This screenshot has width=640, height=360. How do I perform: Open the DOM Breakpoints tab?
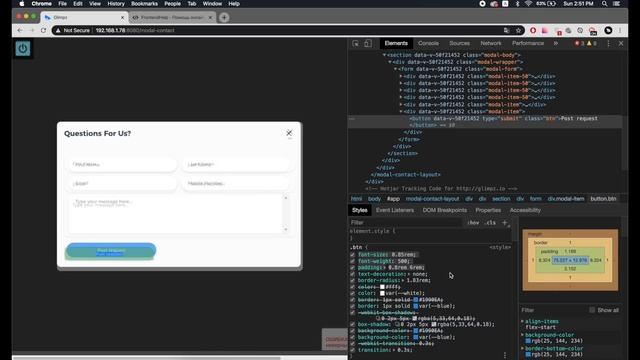[x=444, y=210]
